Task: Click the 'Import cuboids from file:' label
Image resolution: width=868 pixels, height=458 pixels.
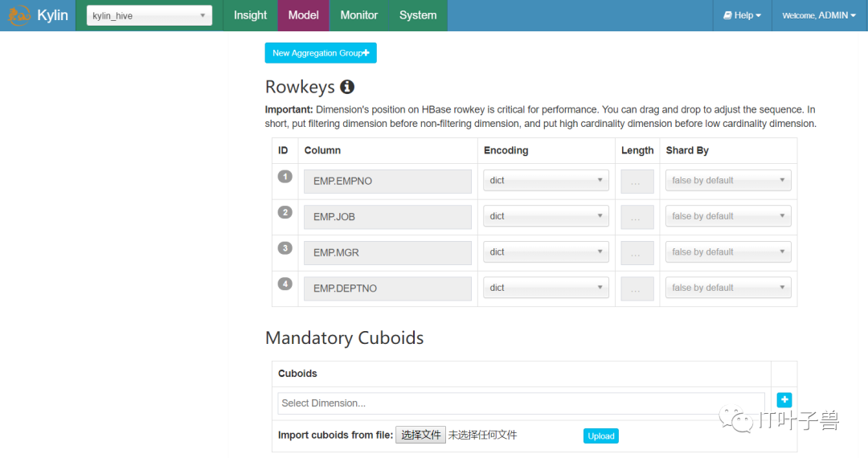Action: tap(335, 435)
